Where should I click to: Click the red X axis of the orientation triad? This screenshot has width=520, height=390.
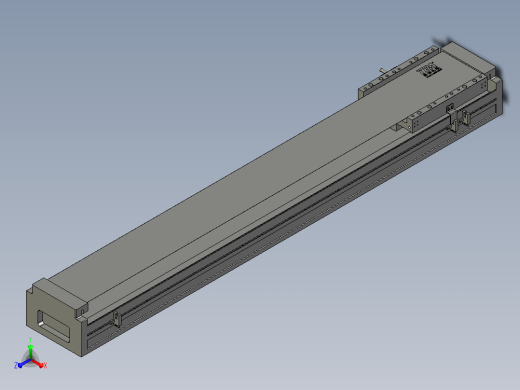point(38,364)
